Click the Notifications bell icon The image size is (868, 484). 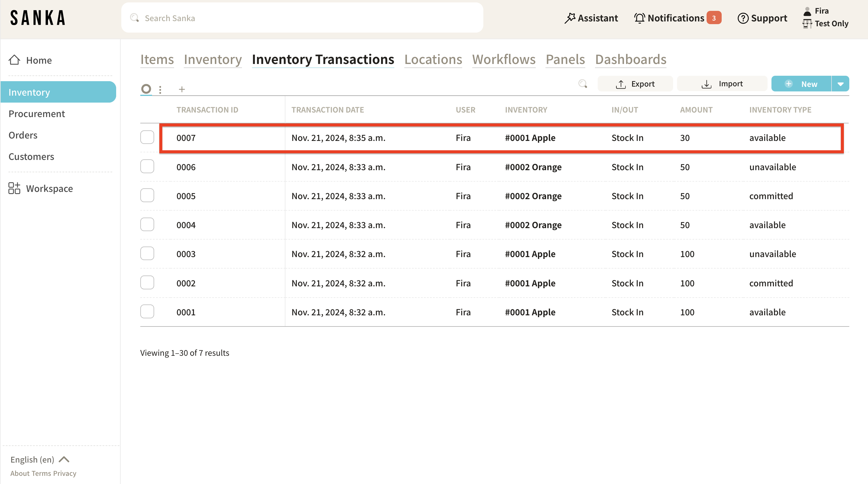(x=639, y=18)
